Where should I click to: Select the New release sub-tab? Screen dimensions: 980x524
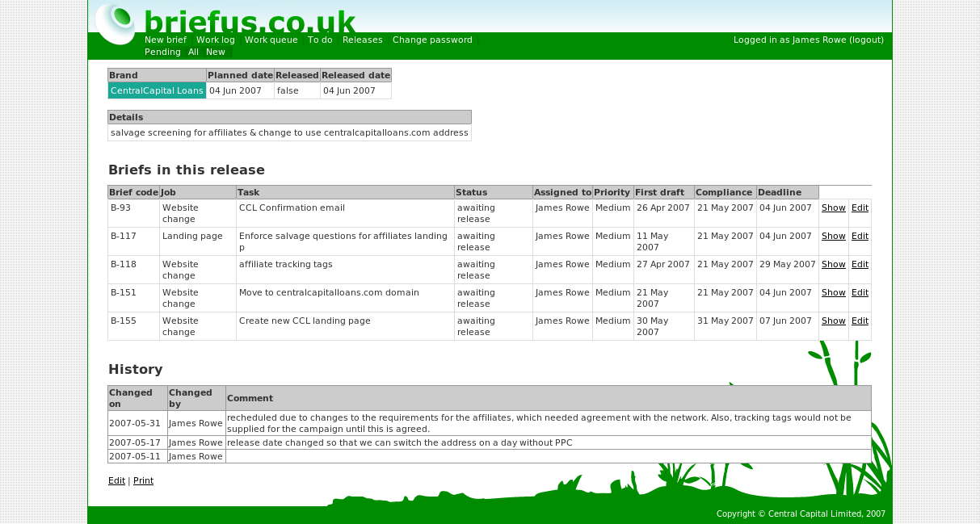point(216,52)
